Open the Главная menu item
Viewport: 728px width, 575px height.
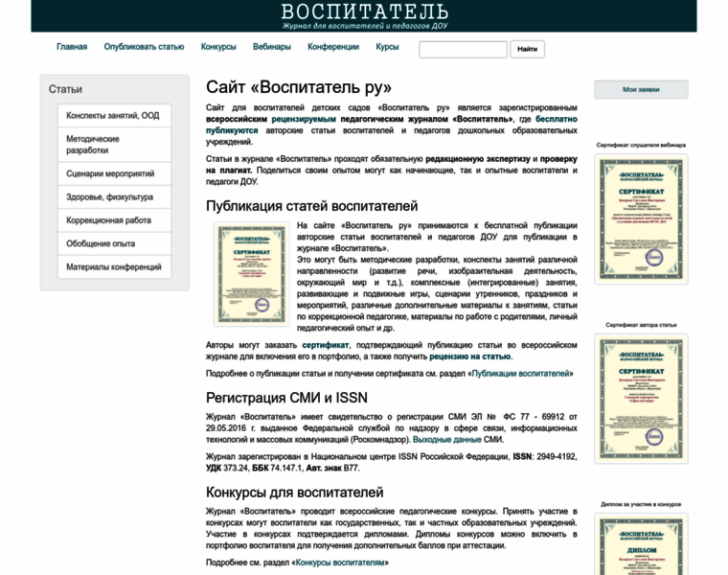[72, 47]
